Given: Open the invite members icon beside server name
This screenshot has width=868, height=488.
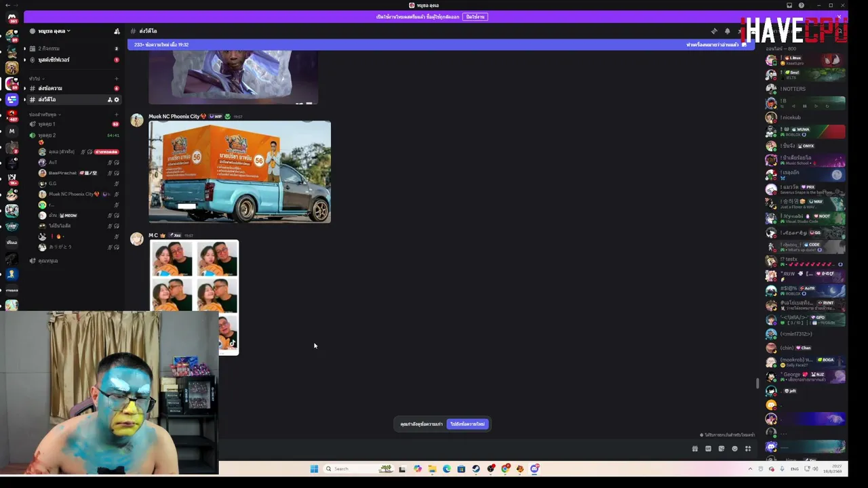Looking at the screenshot, I should pos(117,31).
